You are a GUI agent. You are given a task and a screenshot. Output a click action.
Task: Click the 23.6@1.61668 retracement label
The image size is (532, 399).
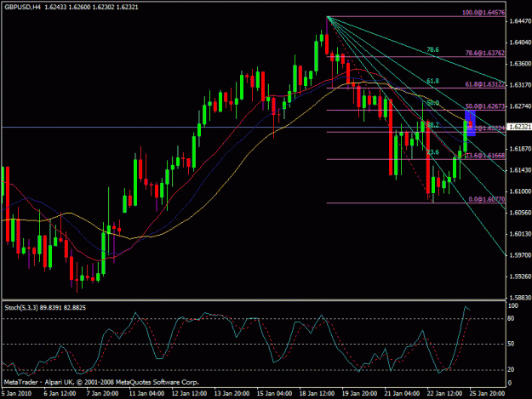[x=485, y=155]
